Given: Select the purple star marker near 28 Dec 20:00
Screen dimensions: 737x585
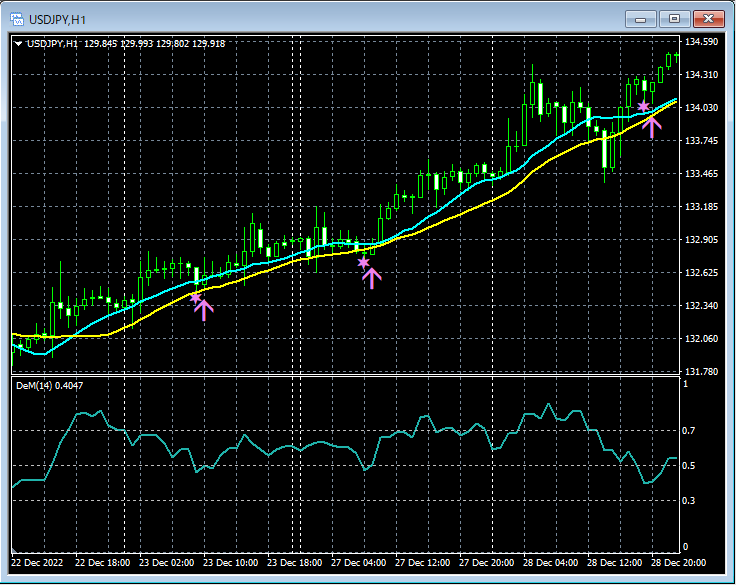Looking at the screenshot, I should (643, 106).
